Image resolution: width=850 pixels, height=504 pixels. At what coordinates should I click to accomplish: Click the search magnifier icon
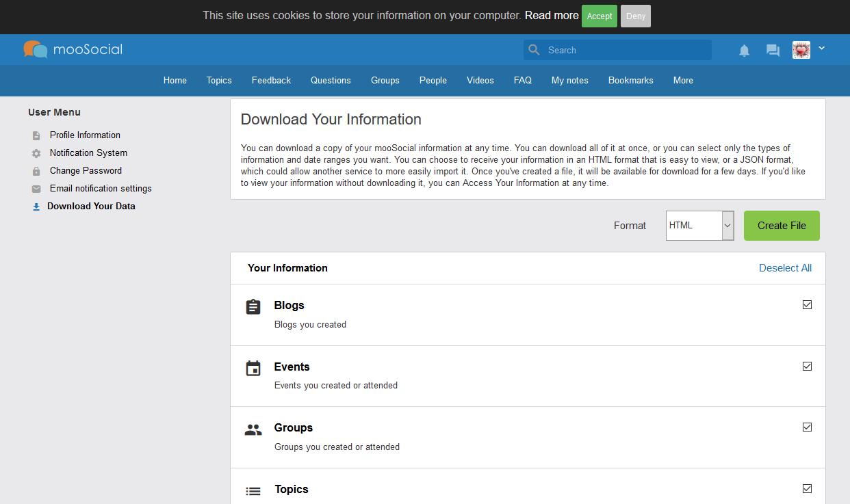pyautogui.click(x=535, y=50)
